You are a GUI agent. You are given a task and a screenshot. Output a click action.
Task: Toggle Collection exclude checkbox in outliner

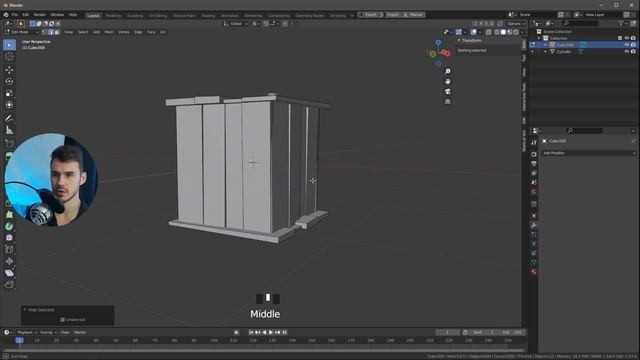[x=620, y=38]
